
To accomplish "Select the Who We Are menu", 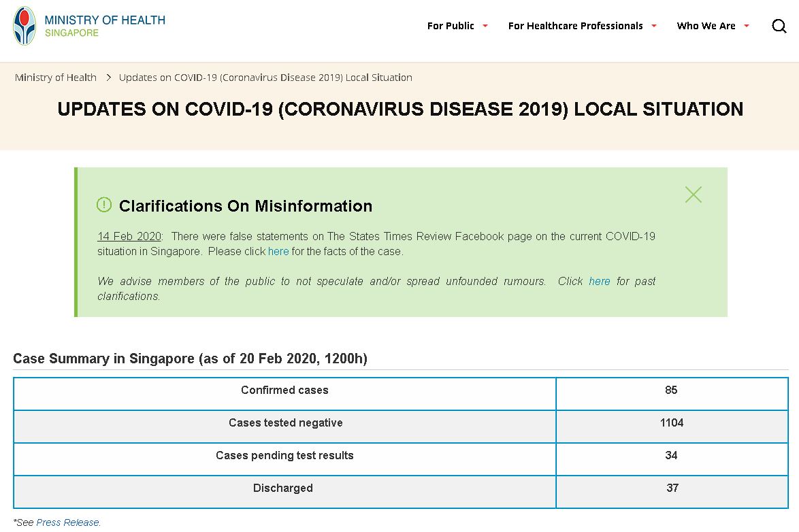I will pyautogui.click(x=706, y=26).
